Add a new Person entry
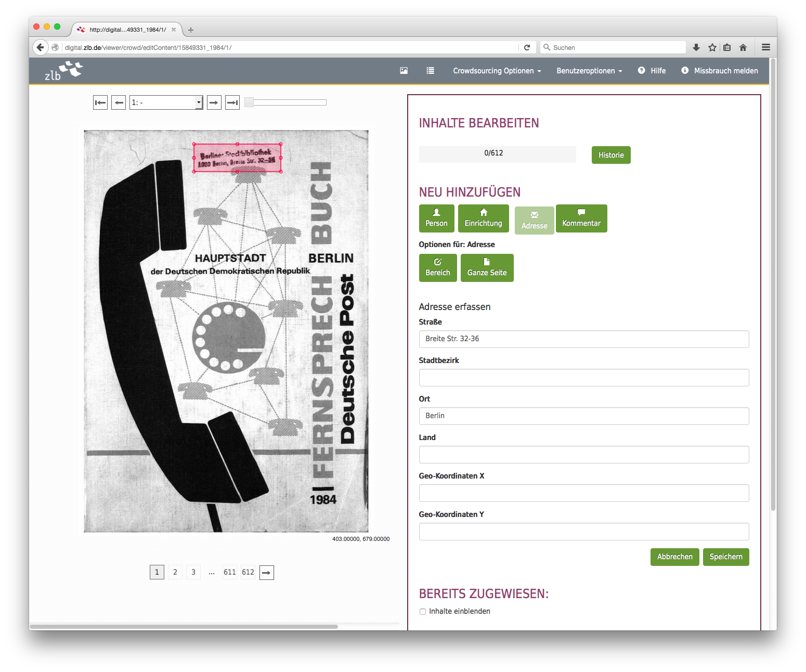The width and height of the screenshot is (806, 672). coord(436,218)
